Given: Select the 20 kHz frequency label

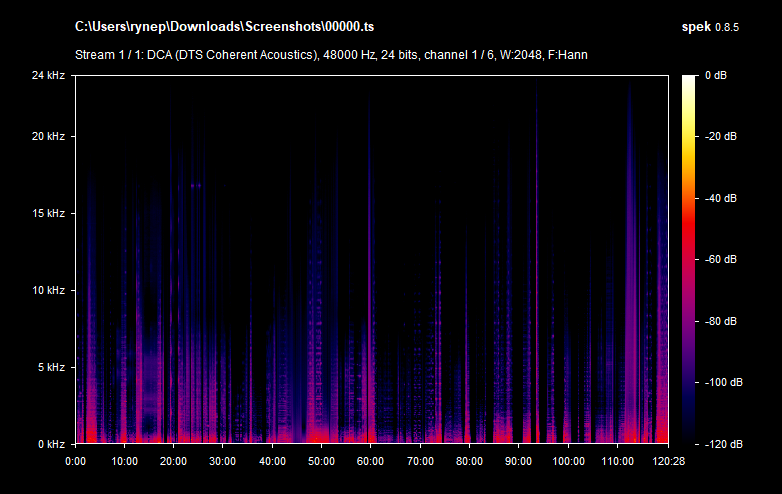Looking at the screenshot, I should click(46, 136).
